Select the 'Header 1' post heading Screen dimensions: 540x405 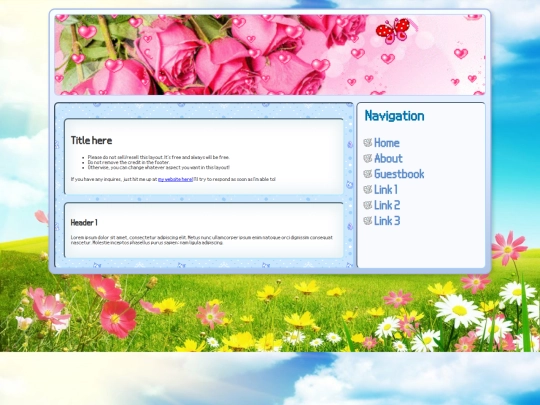(84, 222)
